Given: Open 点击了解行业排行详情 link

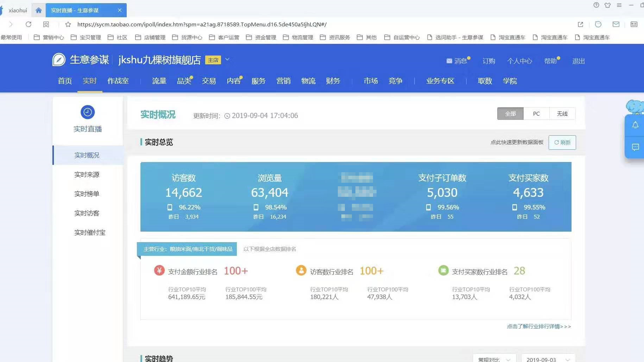Looking at the screenshot, I should pos(539,327).
